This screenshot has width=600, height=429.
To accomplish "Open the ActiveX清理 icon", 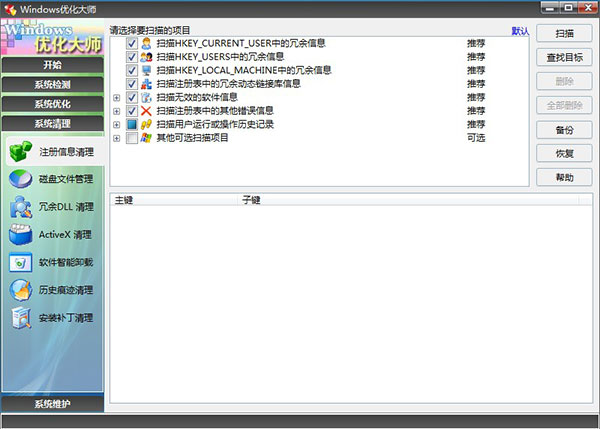I will pos(21,235).
